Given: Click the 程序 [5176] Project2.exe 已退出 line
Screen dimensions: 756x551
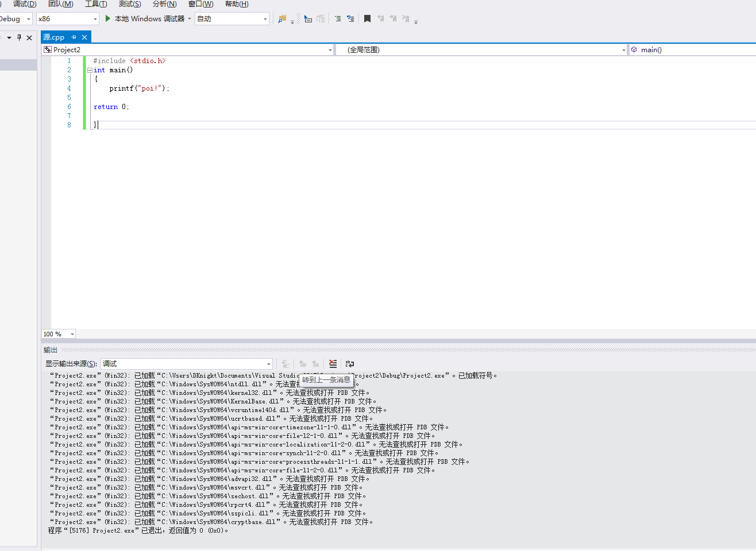Looking at the screenshot, I should coord(138,531).
